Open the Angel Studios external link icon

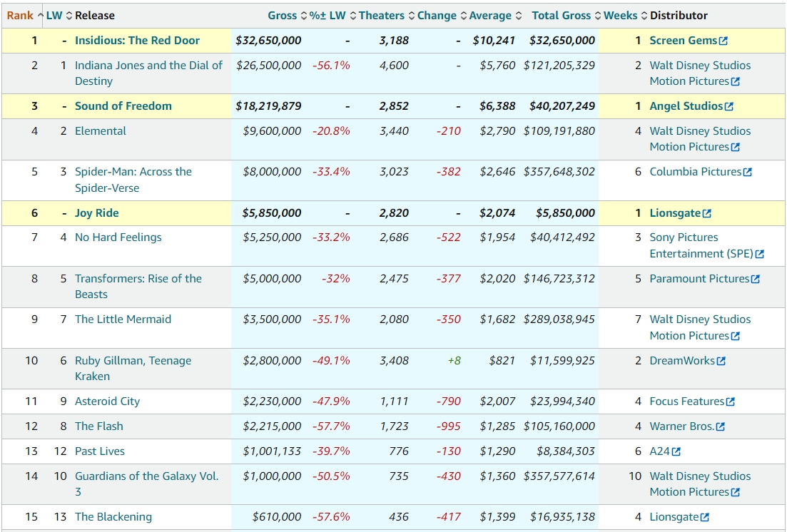click(729, 106)
